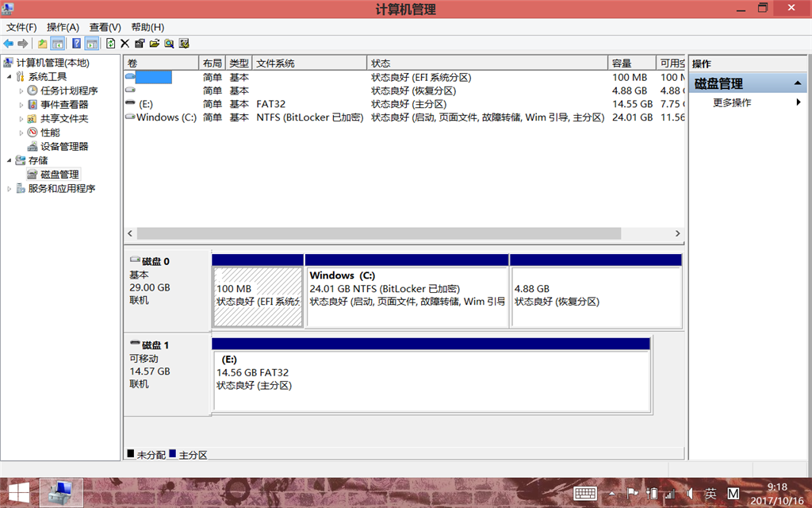Select the 4.88 GB recovery partition block
Viewport: 812px width, 508px height.
click(596, 297)
